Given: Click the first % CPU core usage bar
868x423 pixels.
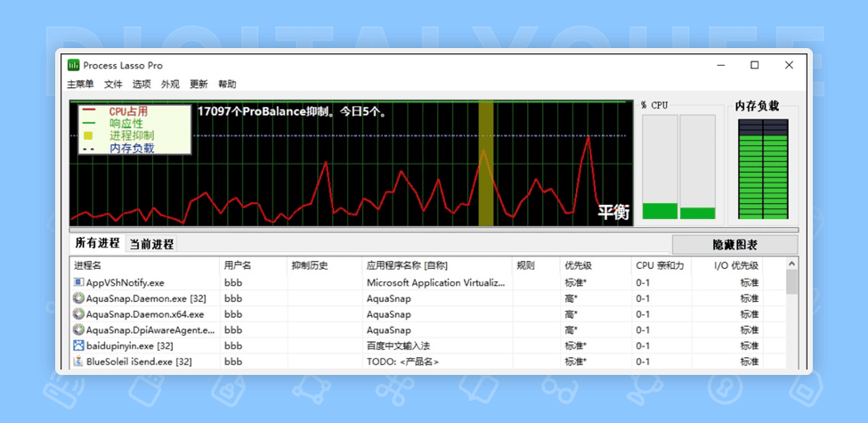Looking at the screenshot, I should coord(660,167).
